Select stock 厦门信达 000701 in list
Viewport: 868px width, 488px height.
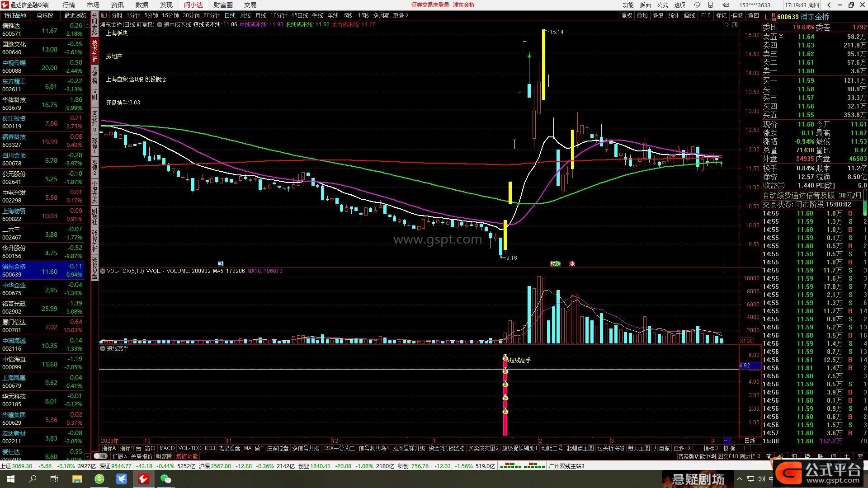click(42, 326)
